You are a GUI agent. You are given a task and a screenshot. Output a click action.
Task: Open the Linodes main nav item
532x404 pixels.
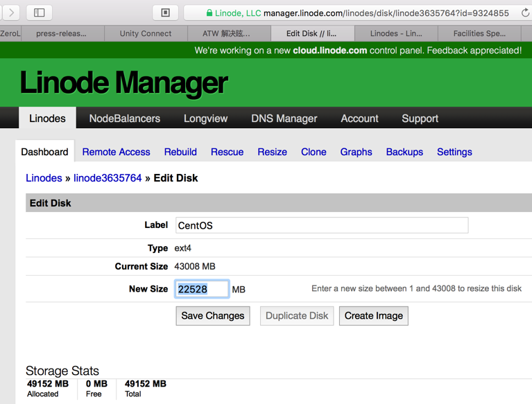47,118
